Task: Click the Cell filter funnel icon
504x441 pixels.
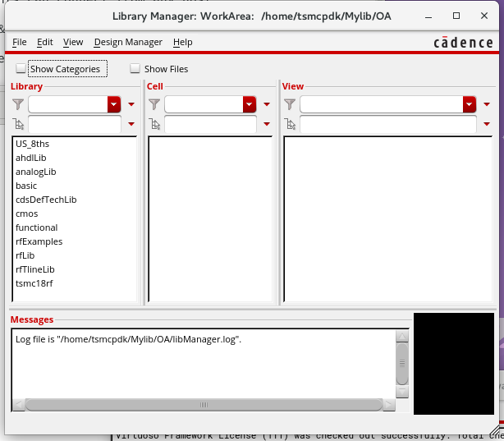Action: click(154, 104)
